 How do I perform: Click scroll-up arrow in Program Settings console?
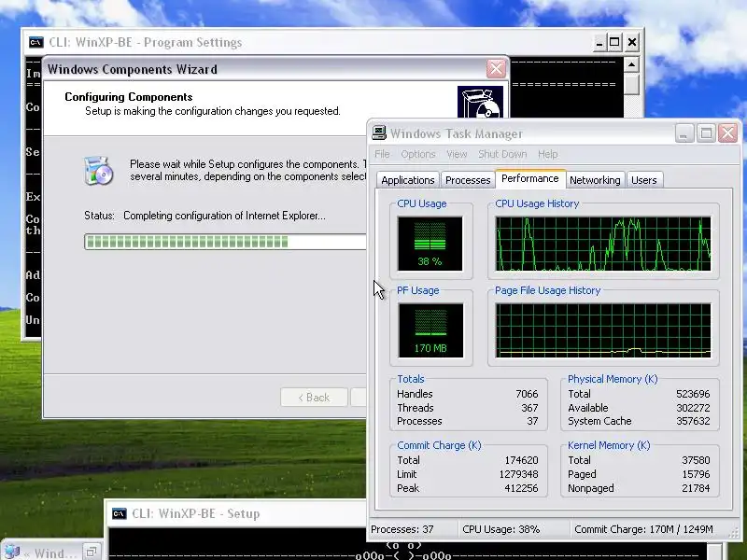point(632,64)
